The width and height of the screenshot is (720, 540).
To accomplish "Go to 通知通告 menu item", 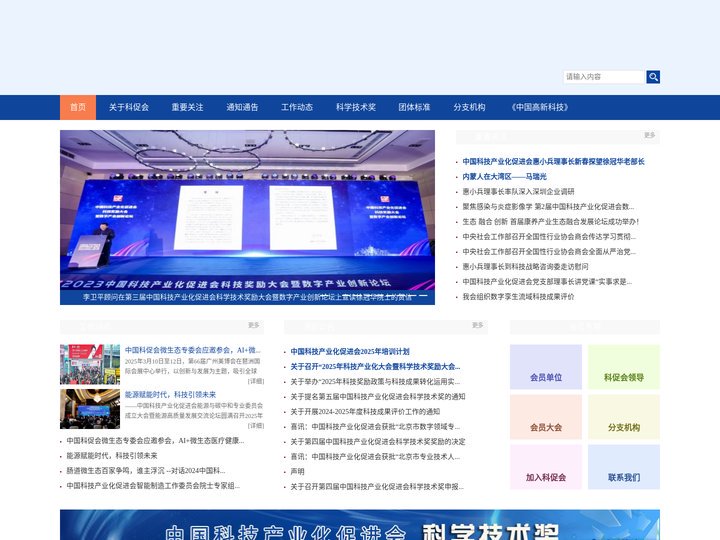I will click(x=242, y=107).
